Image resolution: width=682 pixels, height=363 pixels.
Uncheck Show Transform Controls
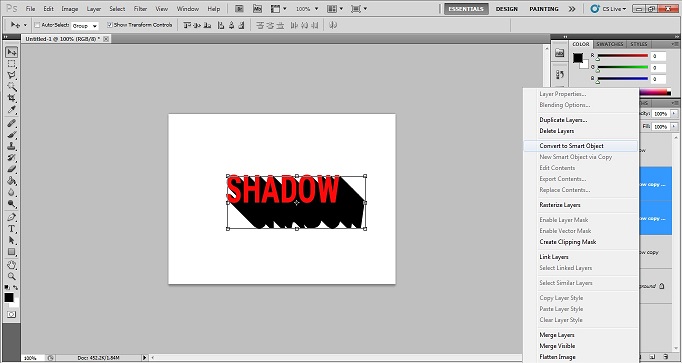click(110, 25)
